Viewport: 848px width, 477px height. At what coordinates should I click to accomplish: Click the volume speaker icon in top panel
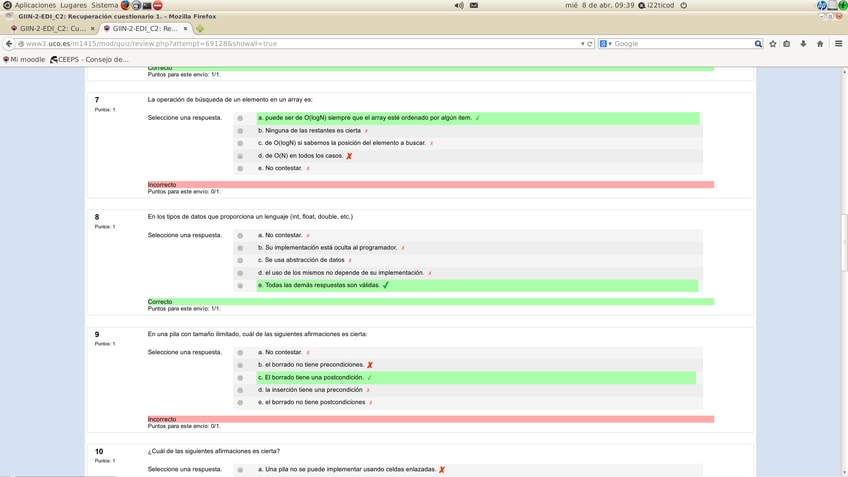(459, 5)
